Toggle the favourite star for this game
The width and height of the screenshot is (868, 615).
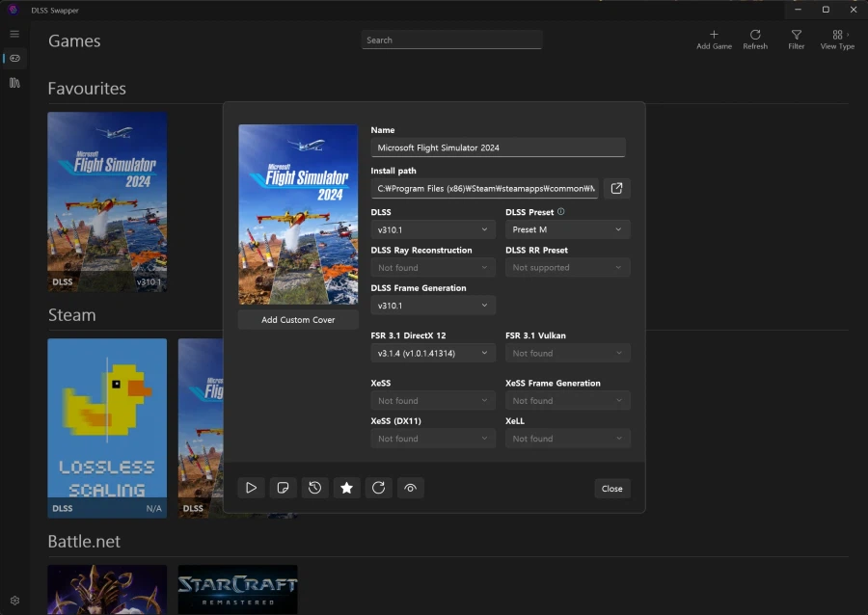click(346, 488)
